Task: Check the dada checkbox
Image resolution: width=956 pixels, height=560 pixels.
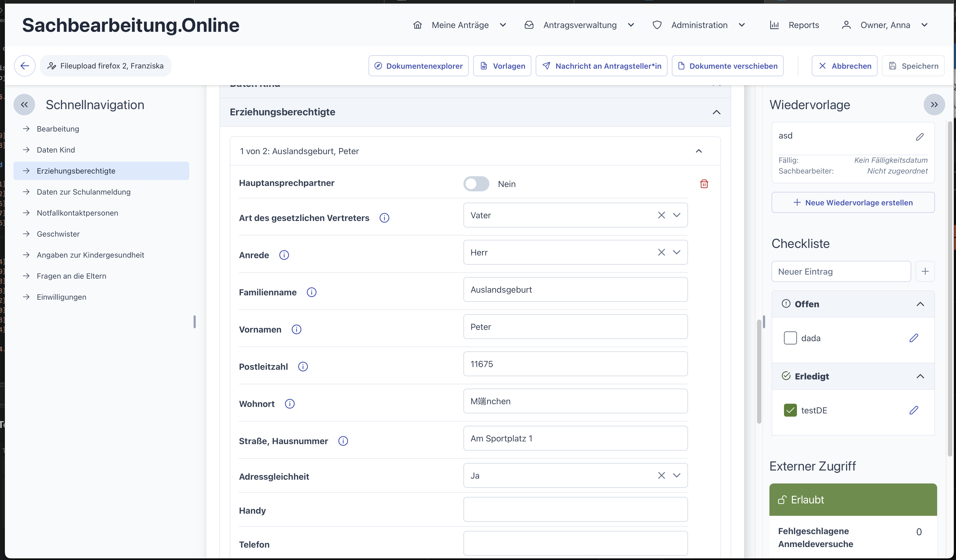Action: 790,338
